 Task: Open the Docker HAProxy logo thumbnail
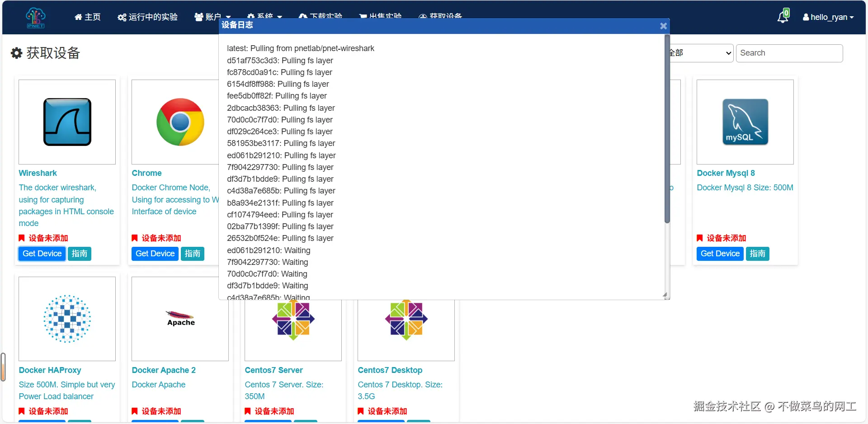(67, 319)
